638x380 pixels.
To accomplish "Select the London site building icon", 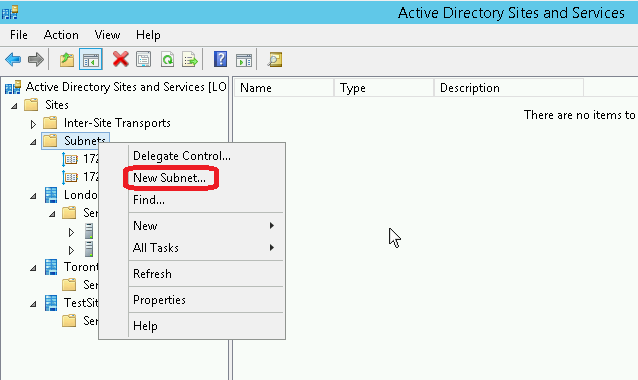I will click(51, 195).
